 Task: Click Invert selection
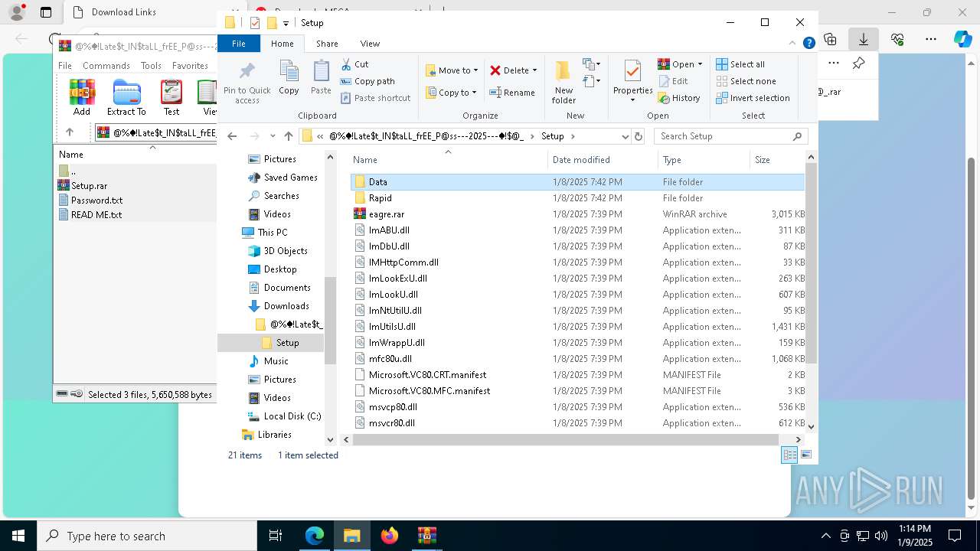click(753, 98)
